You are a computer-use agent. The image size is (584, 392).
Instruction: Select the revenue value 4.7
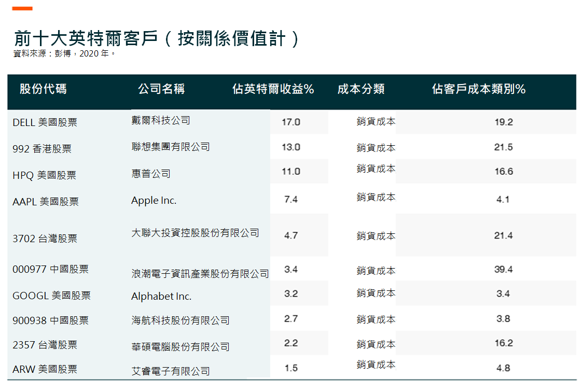(291, 235)
